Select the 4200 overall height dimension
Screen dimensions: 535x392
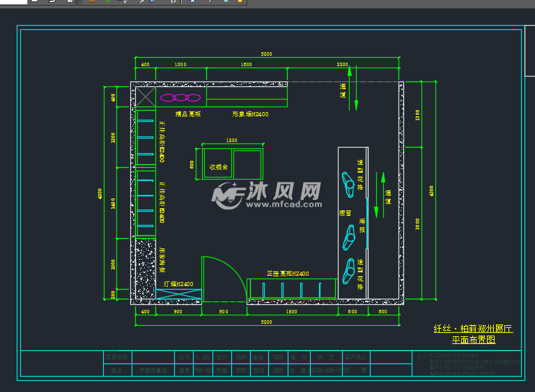[100, 194]
